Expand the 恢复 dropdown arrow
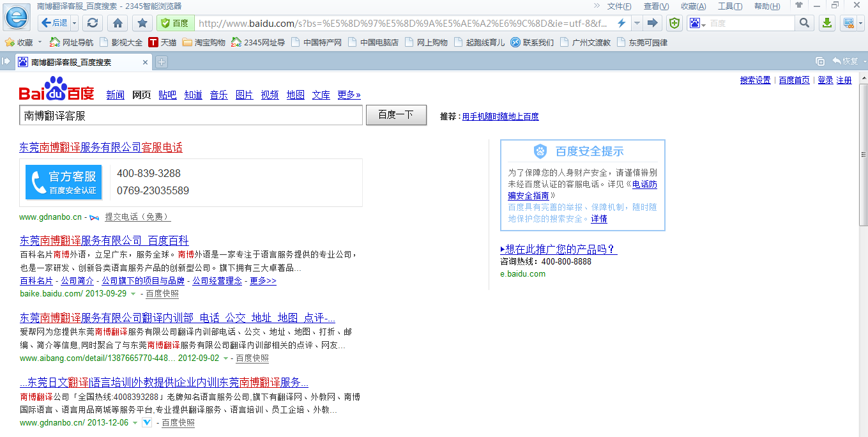 tap(864, 61)
